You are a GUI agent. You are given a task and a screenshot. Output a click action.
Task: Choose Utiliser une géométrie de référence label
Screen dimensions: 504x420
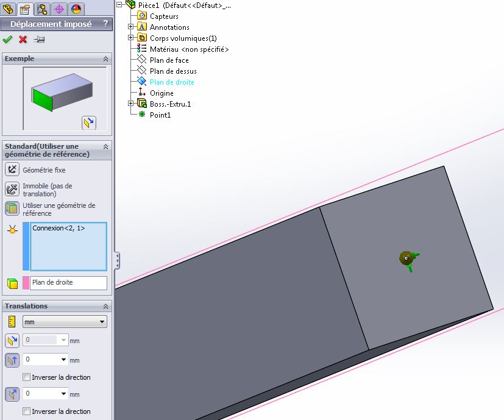59,209
